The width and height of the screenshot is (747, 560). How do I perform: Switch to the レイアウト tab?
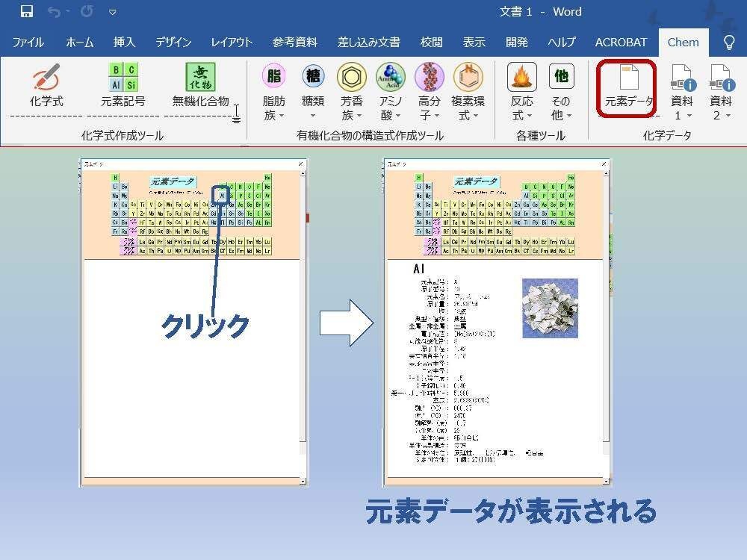232,43
